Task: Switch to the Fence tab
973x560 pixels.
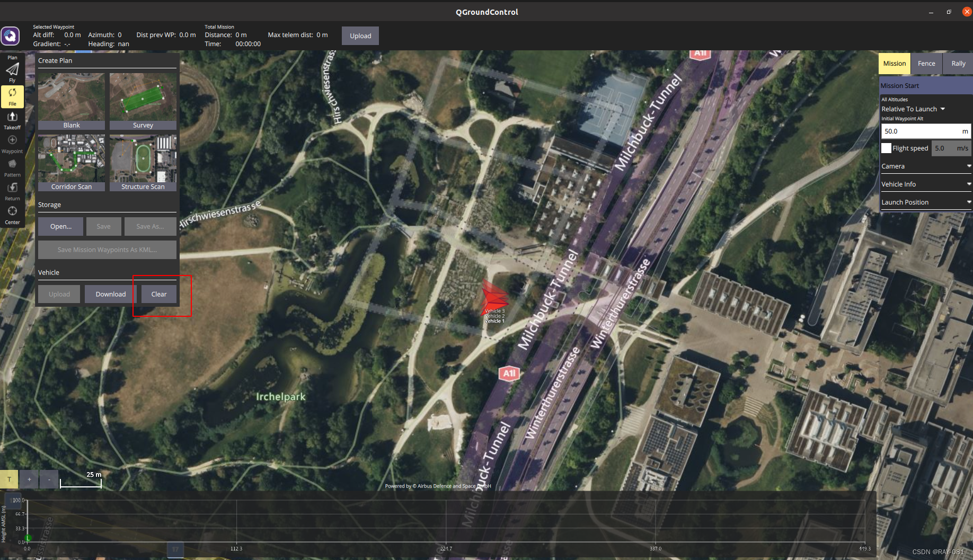Action: [x=926, y=64]
